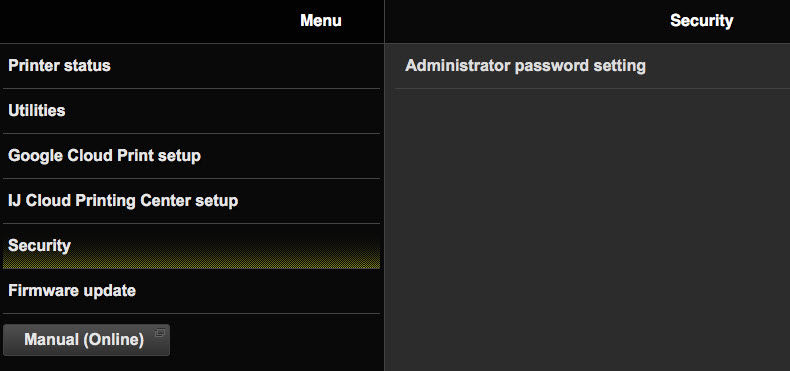The width and height of the screenshot is (790, 371).
Task: Click the Manual (Online) button
Action: (86, 340)
